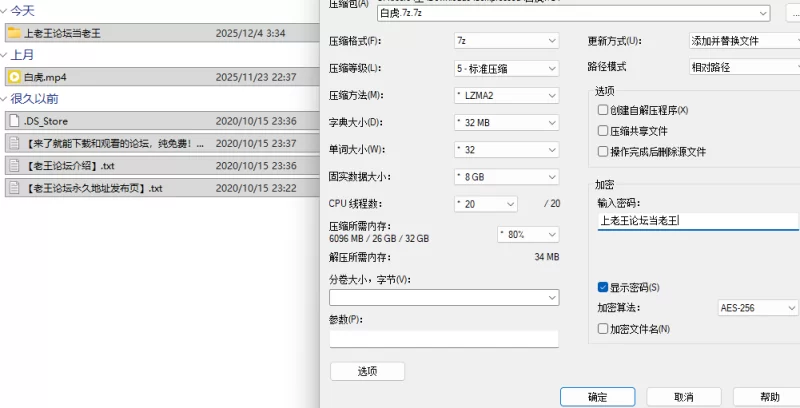Open the 分卷大小 dropdown
Screen dimensions: 800x408
pyautogui.click(x=444, y=297)
